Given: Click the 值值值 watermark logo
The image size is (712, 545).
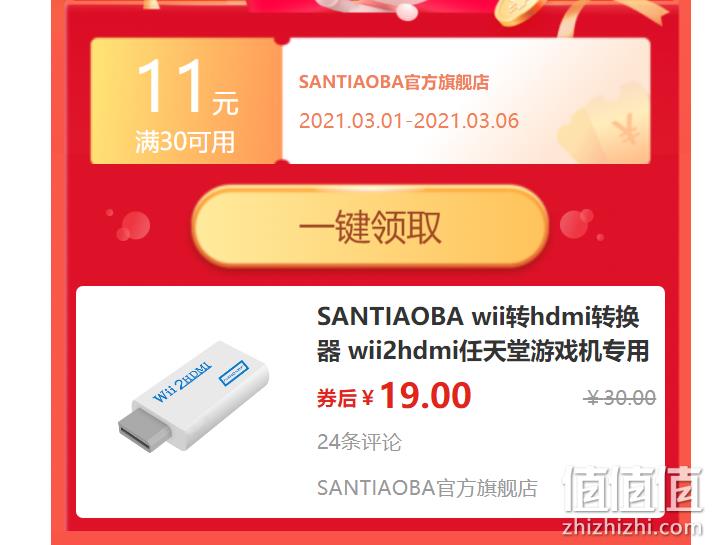Looking at the screenshot, I should [x=633, y=490].
